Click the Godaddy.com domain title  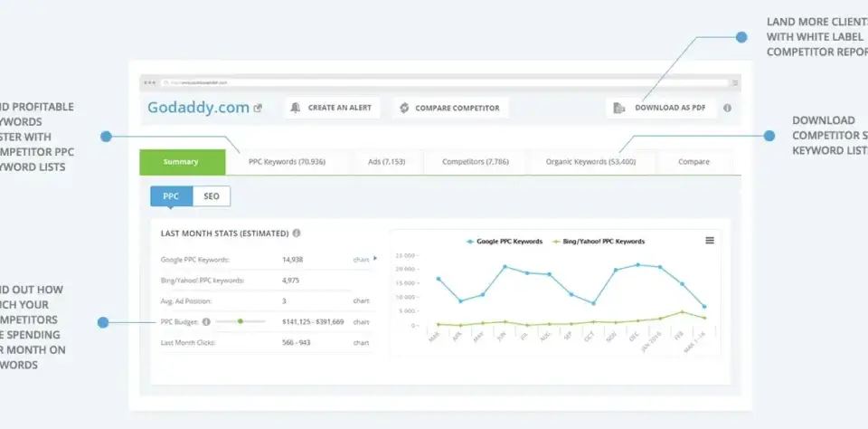[198, 108]
